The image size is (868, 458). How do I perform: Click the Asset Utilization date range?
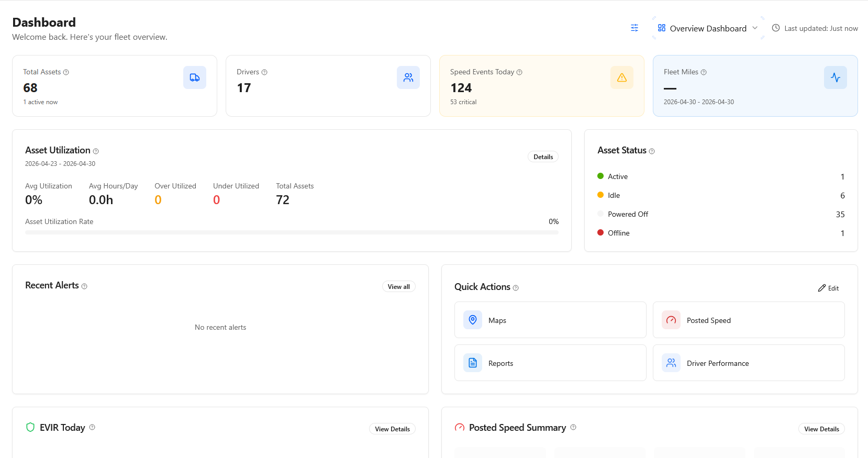click(60, 164)
